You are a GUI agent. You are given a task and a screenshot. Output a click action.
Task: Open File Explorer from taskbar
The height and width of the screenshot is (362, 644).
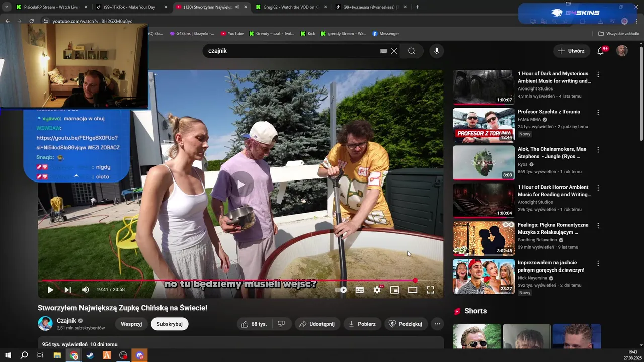coord(57,355)
